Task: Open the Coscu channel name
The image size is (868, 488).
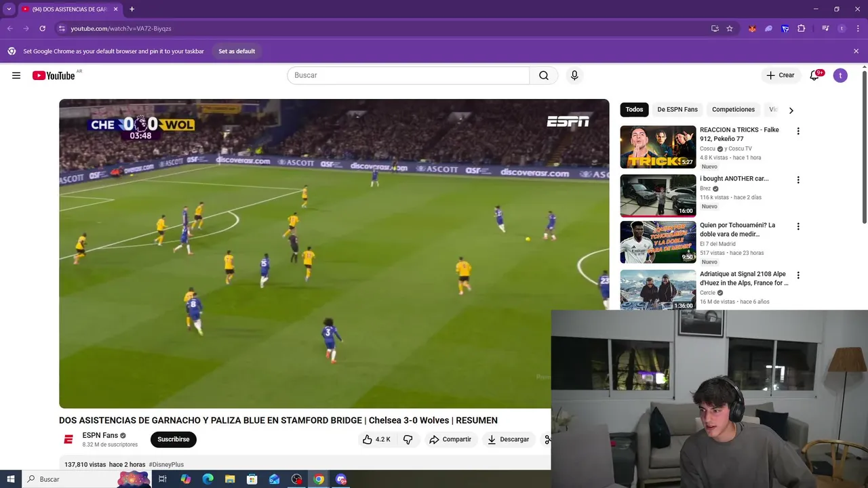Action: point(707,148)
